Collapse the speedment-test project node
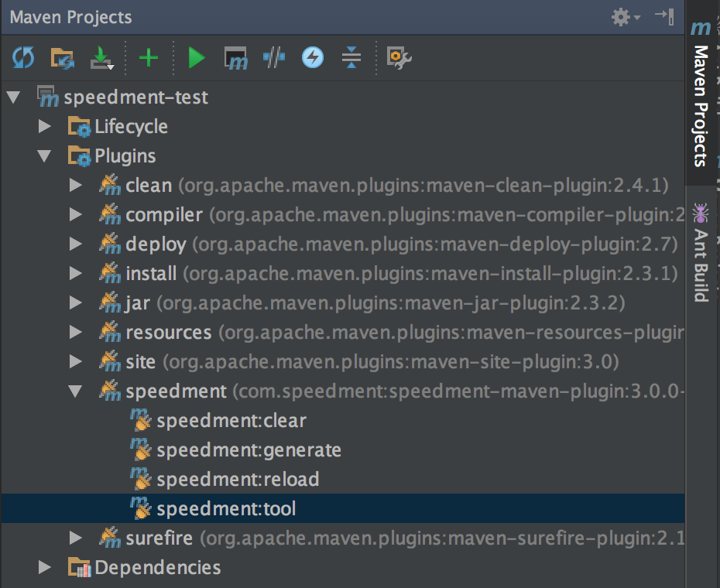This screenshot has width=720, height=588. click(13, 97)
